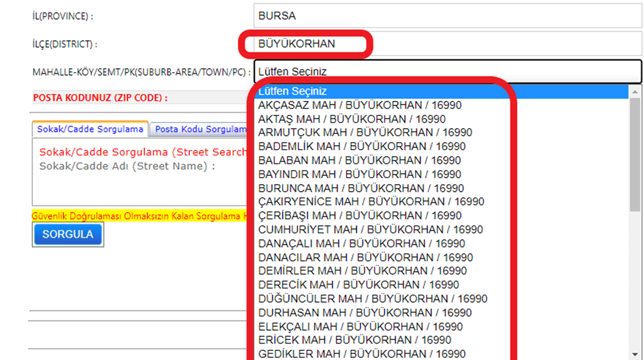Click the dropdown list scrollbar up arrow

point(635,91)
